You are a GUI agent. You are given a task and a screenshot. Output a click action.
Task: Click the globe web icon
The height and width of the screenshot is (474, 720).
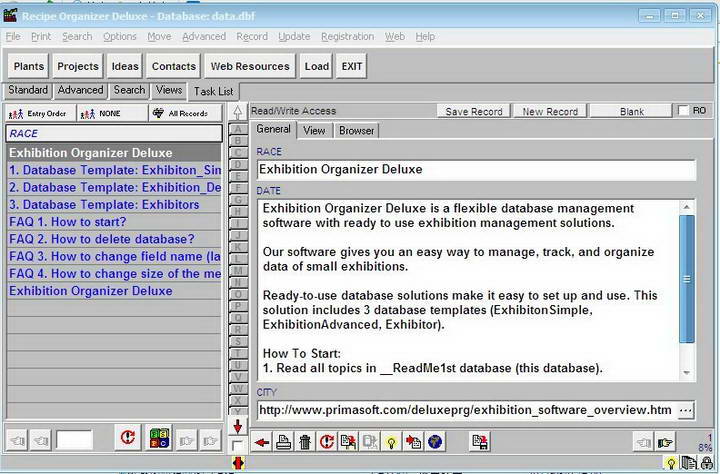pyautogui.click(x=435, y=442)
